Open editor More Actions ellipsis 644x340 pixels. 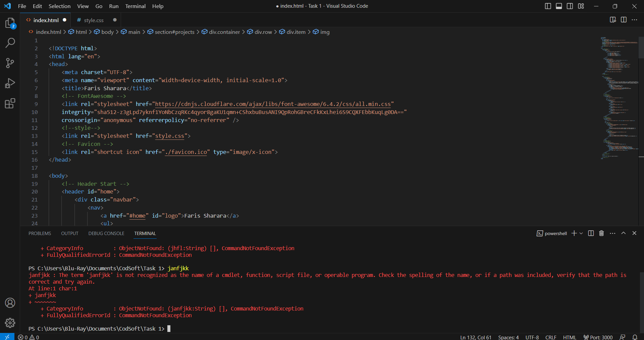634,20
